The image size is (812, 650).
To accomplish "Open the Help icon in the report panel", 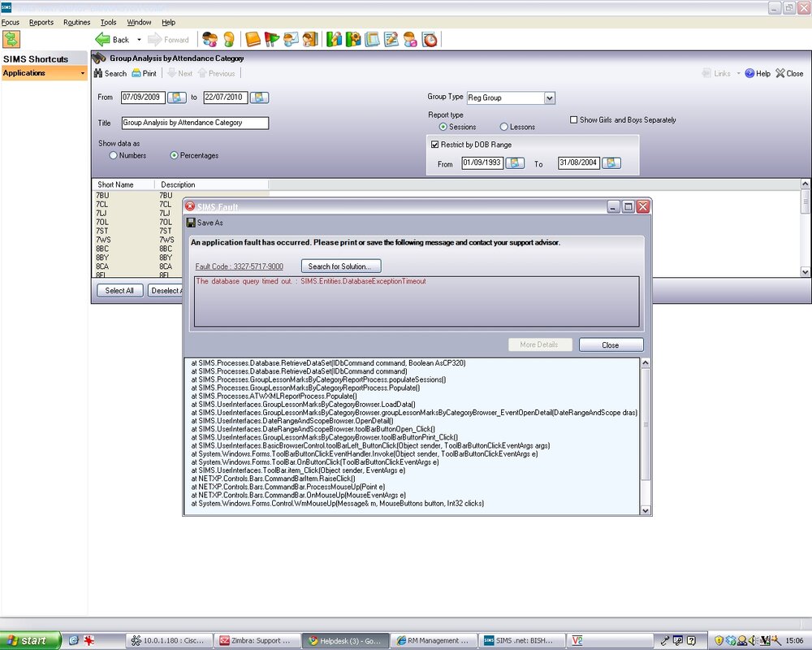I will click(758, 74).
